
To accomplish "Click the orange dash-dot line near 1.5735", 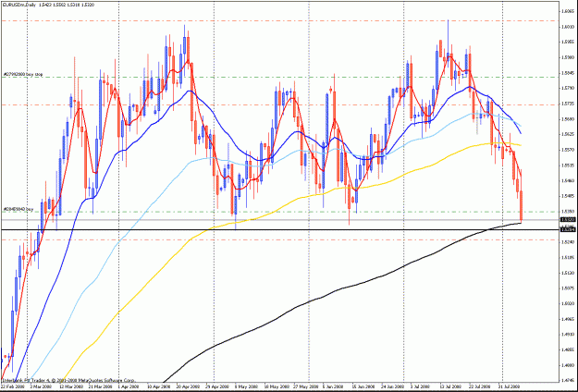I will tap(280, 105).
